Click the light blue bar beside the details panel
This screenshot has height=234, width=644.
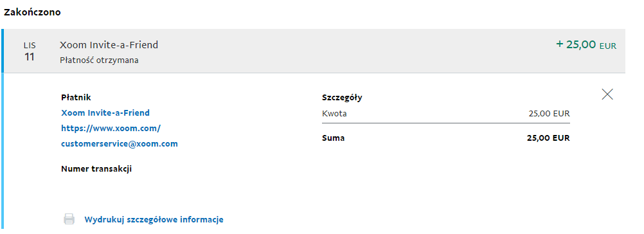pyautogui.click(x=2, y=151)
